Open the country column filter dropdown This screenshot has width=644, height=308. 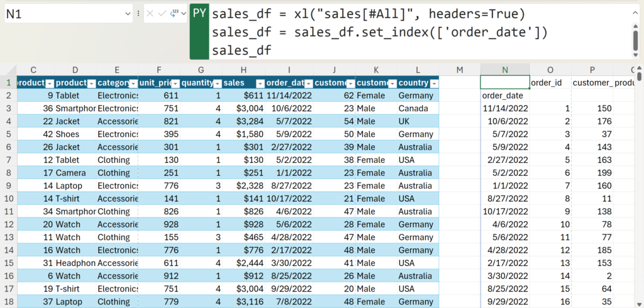click(433, 83)
